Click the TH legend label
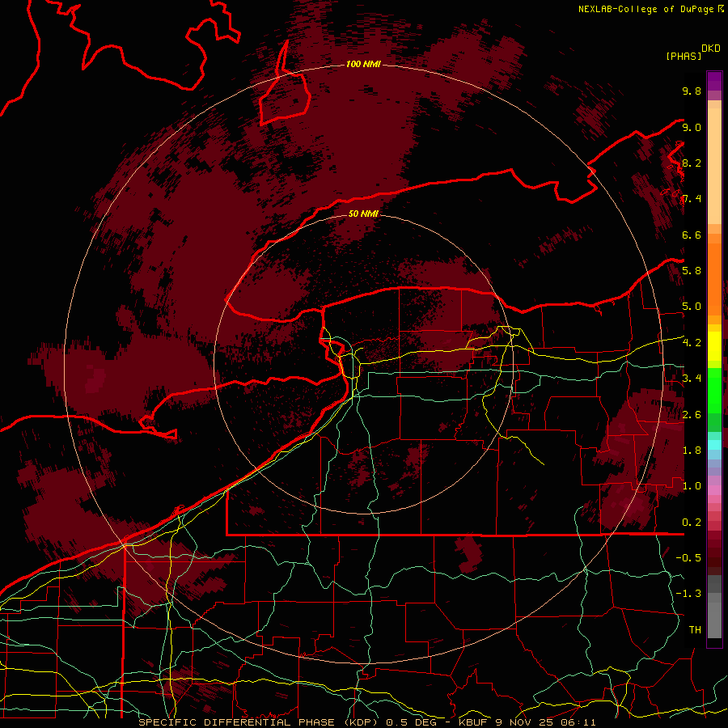Image resolution: width=728 pixels, height=728 pixels. click(x=695, y=630)
